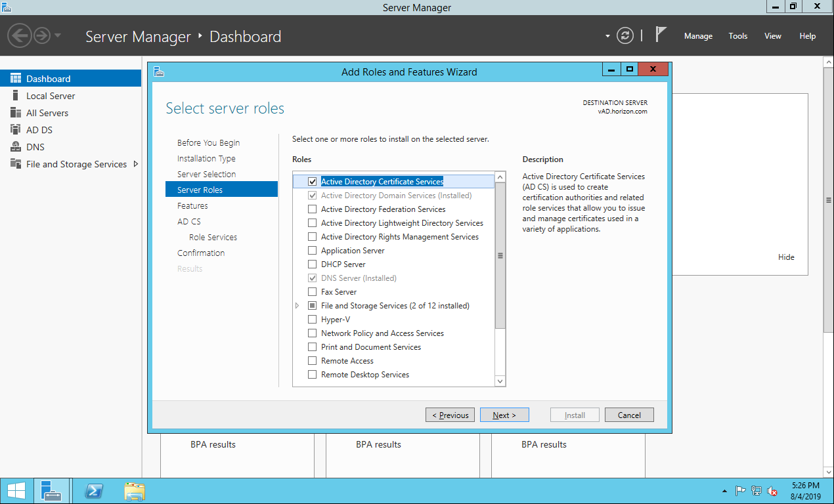Uncheck Active Directory Certificate Services
Screen dimensions: 834x504
tap(313, 182)
